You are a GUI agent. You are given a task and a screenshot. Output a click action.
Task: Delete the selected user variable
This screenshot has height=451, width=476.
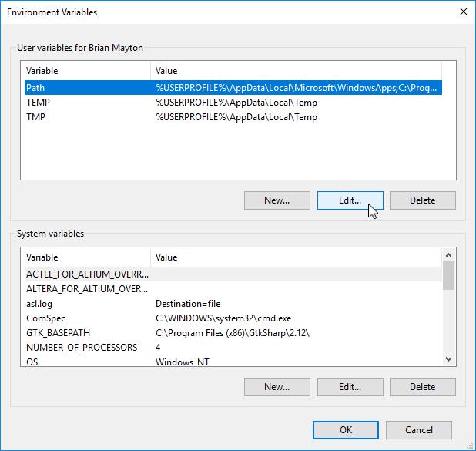pyautogui.click(x=422, y=200)
